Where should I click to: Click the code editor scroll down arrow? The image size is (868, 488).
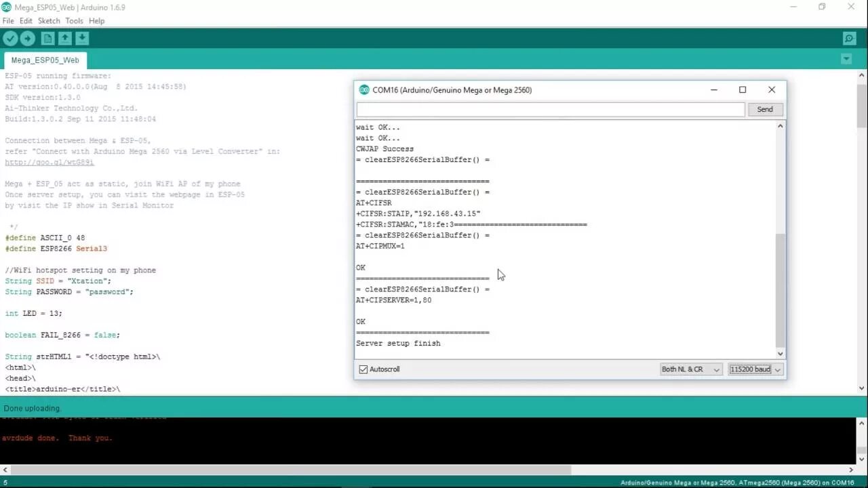(x=862, y=388)
